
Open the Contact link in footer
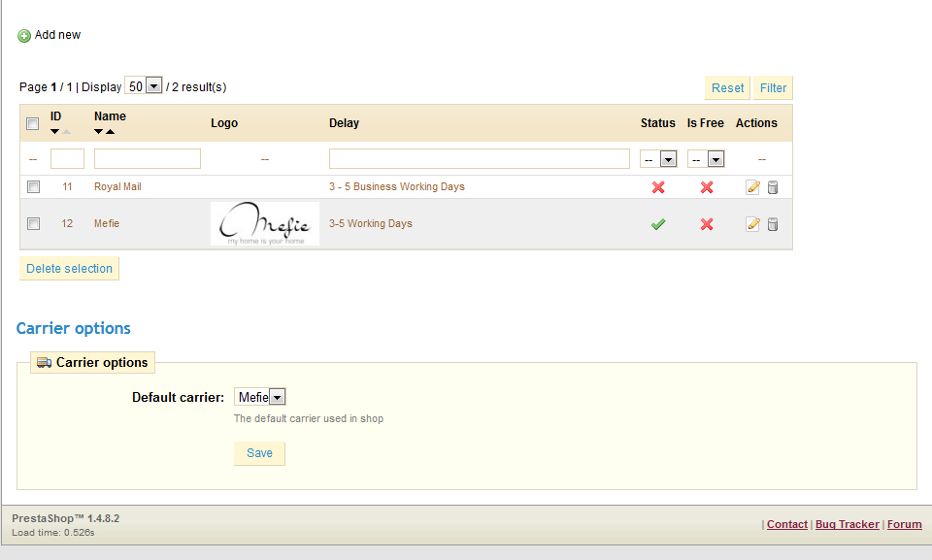coord(787,524)
